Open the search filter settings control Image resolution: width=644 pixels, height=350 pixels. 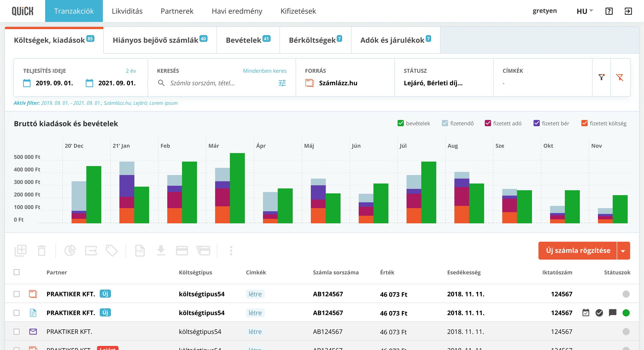[282, 83]
